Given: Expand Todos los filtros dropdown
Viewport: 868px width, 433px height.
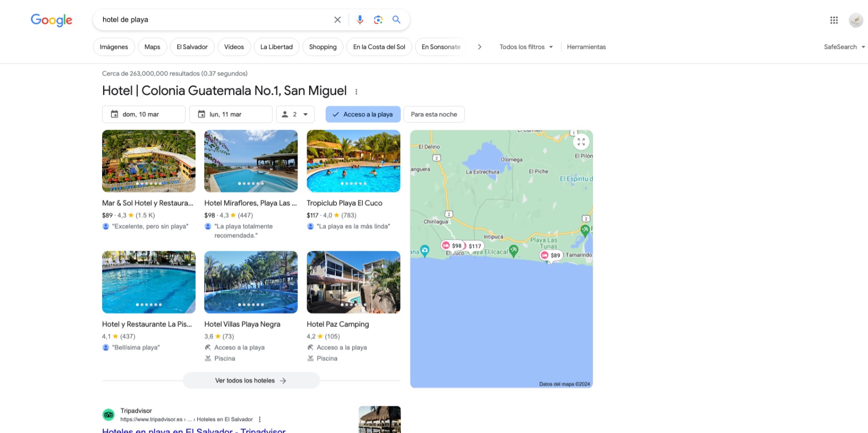Looking at the screenshot, I should 526,47.
